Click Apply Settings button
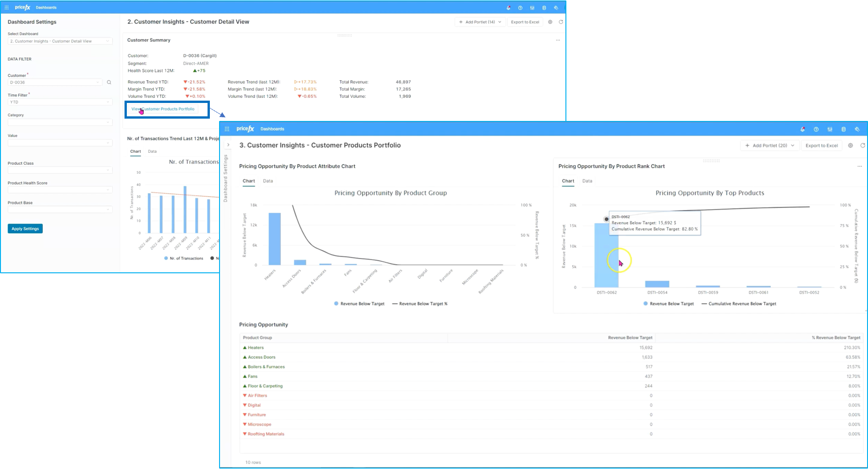868x469 pixels. pyautogui.click(x=25, y=228)
